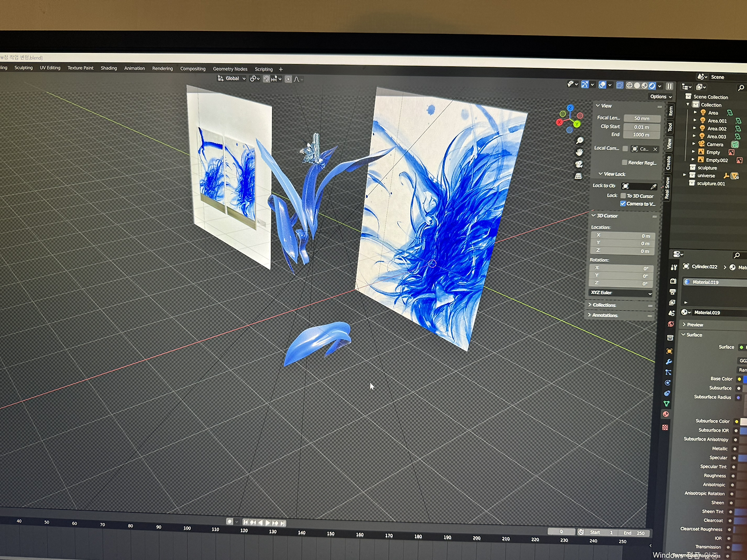
Task: Pause viewport render preview
Action: click(669, 86)
